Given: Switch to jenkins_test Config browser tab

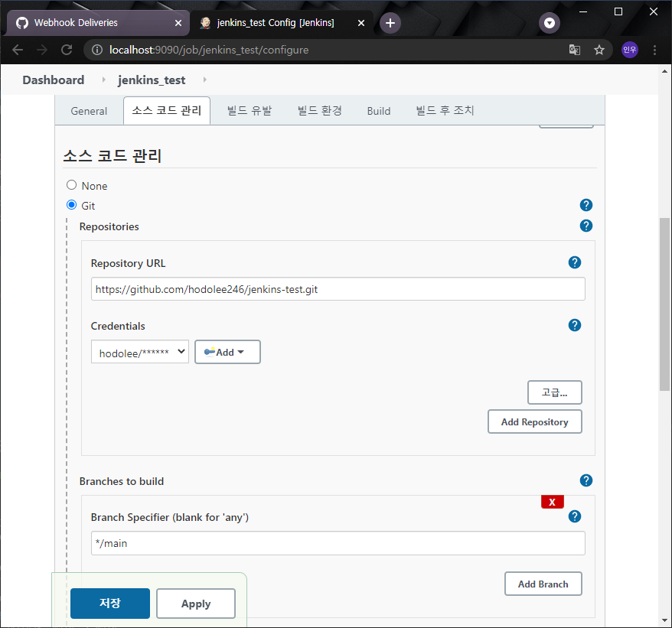Looking at the screenshot, I should [281, 23].
